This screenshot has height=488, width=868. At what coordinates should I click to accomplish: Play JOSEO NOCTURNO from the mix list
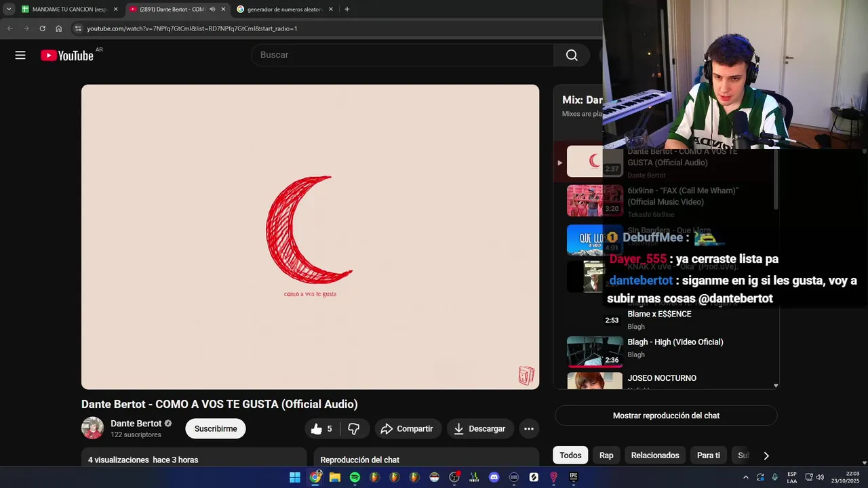click(x=662, y=378)
